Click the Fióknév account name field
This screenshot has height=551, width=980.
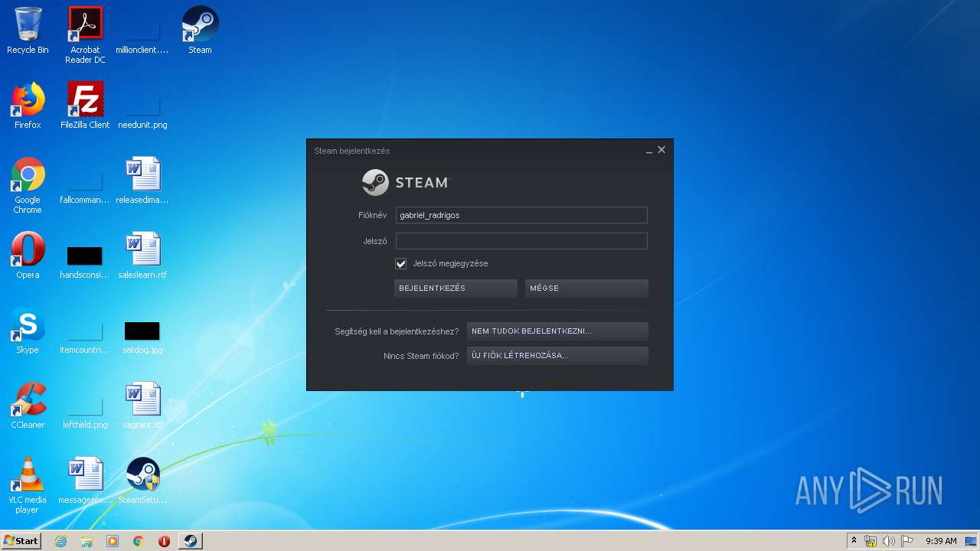tap(521, 215)
